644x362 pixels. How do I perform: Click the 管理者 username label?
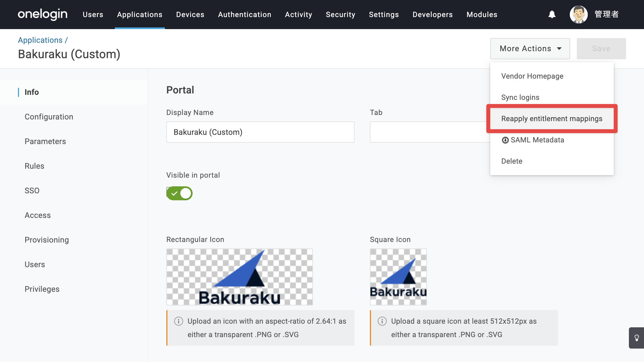pyautogui.click(x=606, y=14)
